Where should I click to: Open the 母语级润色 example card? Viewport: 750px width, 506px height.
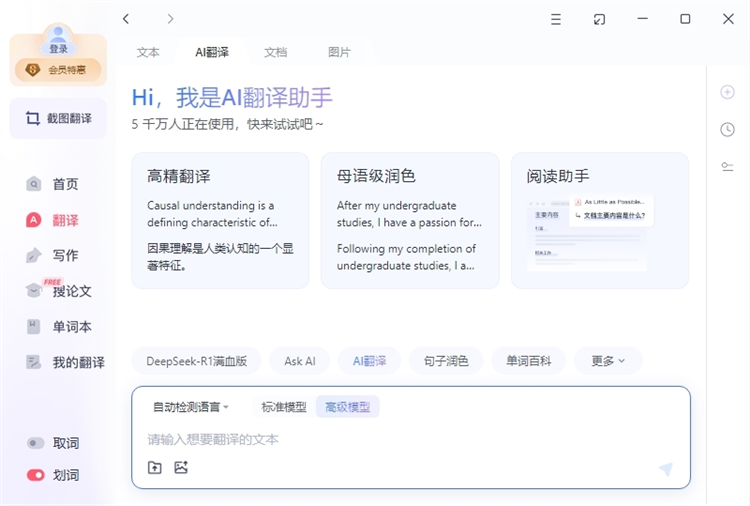click(410, 220)
